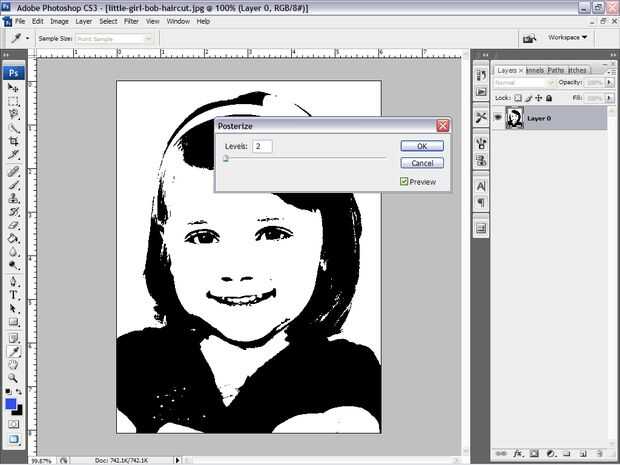Open the foreground color swatch
The image size is (620, 465).
[x=11, y=404]
